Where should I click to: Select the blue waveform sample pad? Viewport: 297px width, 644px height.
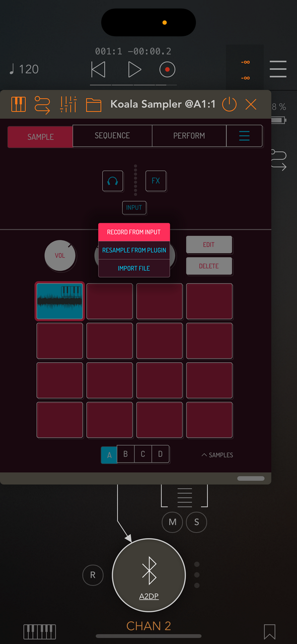(x=59, y=301)
